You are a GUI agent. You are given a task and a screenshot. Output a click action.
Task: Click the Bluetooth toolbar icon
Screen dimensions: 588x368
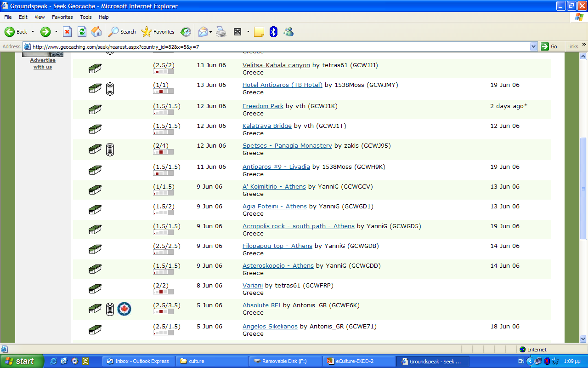pyautogui.click(x=273, y=32)
